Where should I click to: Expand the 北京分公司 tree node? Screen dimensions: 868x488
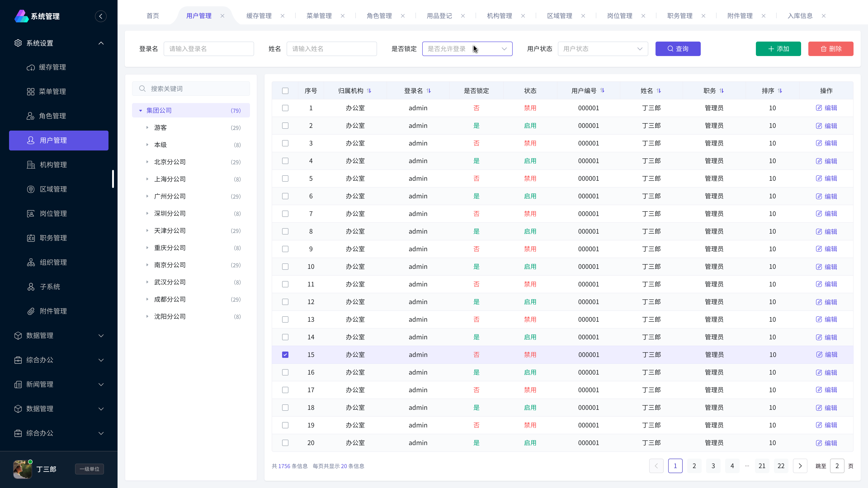147,162
